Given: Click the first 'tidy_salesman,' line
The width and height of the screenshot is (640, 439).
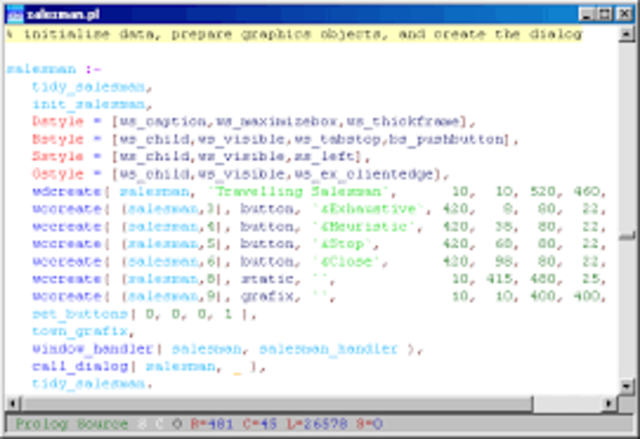Looking at the screenshot, I should [x=92, y=86].
